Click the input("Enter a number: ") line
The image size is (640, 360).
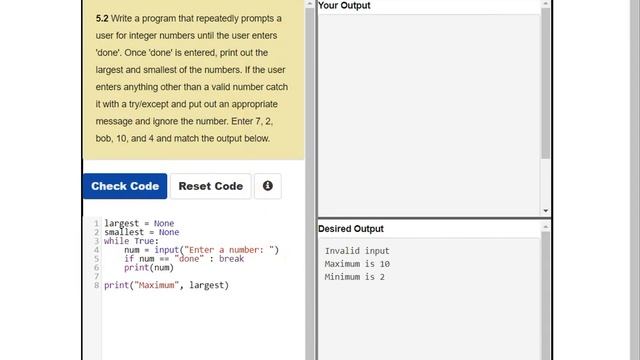[202, 250]
